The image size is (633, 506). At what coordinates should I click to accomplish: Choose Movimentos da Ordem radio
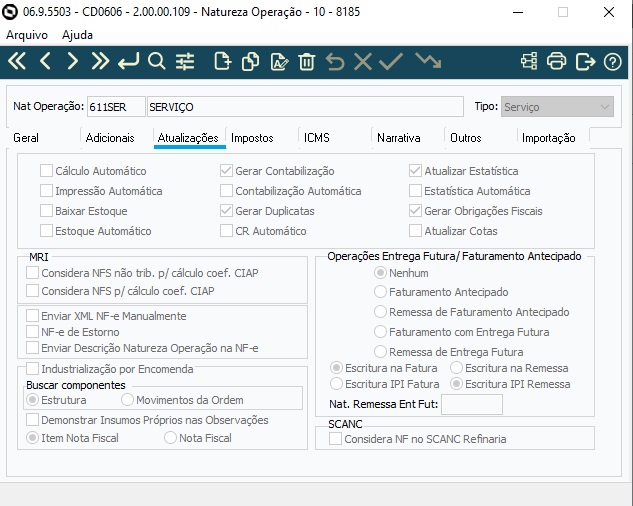127,400
